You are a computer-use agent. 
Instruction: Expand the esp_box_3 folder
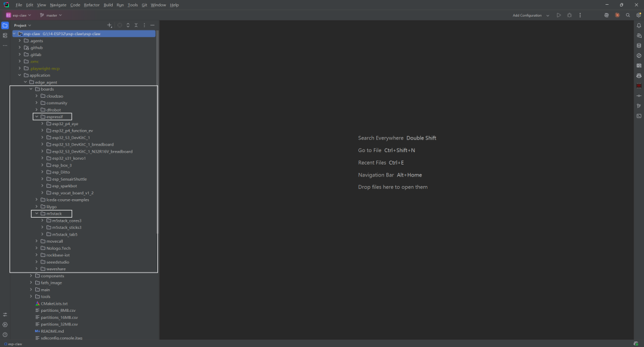coord(42,165)
